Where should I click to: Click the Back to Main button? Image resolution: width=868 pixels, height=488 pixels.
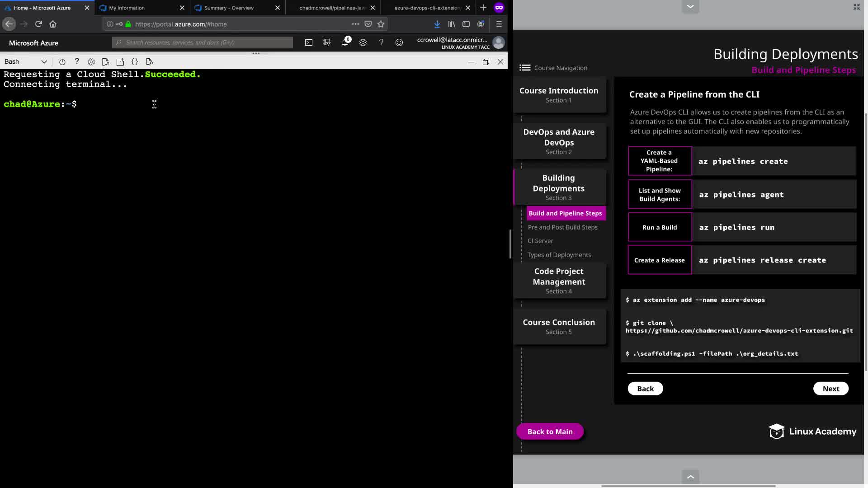[550, 432]
